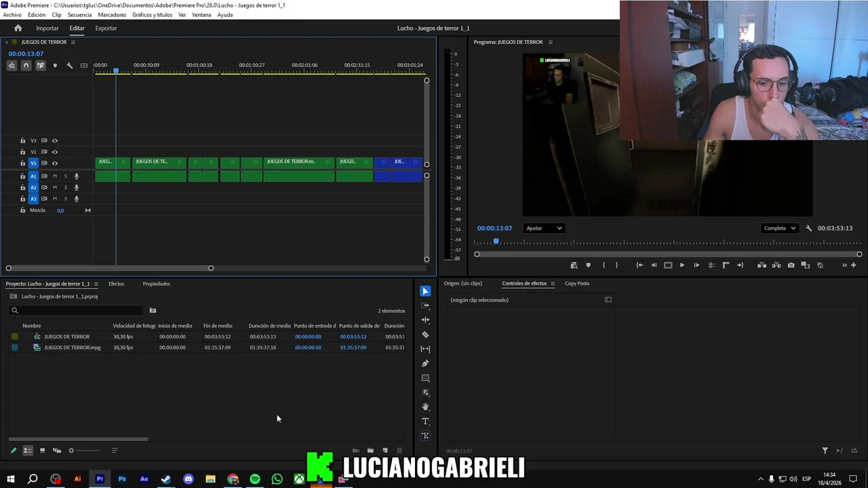The width and height of the screenshot is (868, 488).
Task: Toggle Snap in timeline
Action: click(x=26, y=66)
